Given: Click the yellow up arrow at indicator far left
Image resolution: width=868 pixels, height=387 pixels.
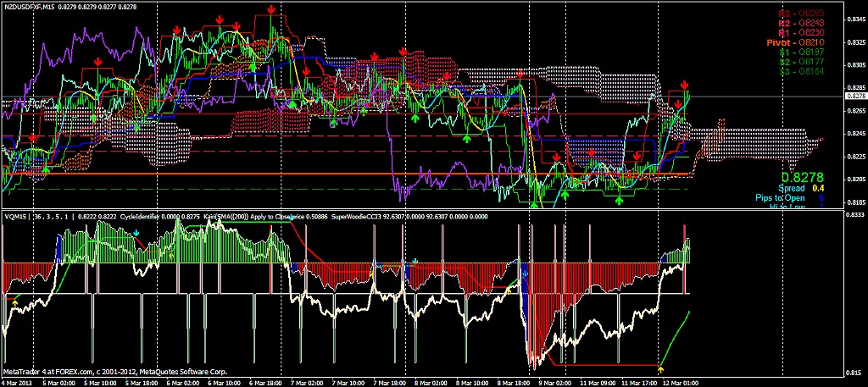Looking at the screenshot, I should pos(14,301).
